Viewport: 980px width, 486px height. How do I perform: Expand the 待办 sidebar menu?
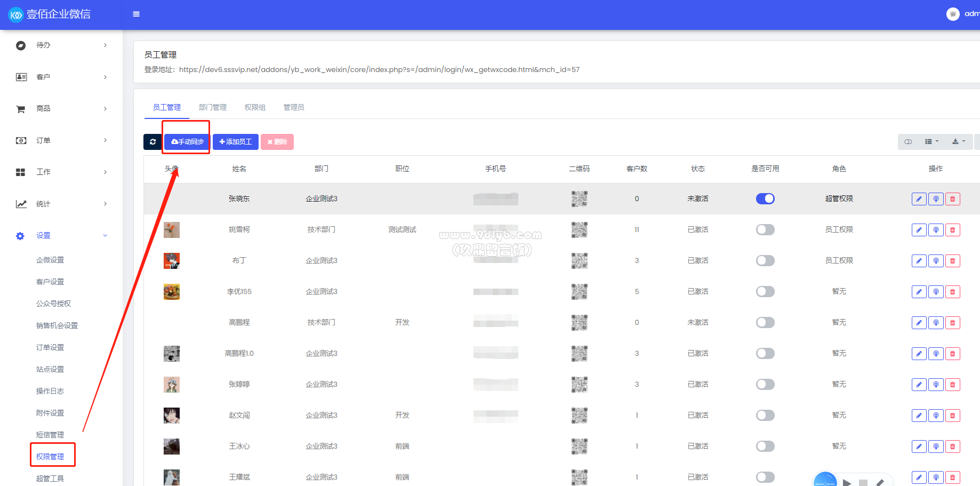pos(61,45)
